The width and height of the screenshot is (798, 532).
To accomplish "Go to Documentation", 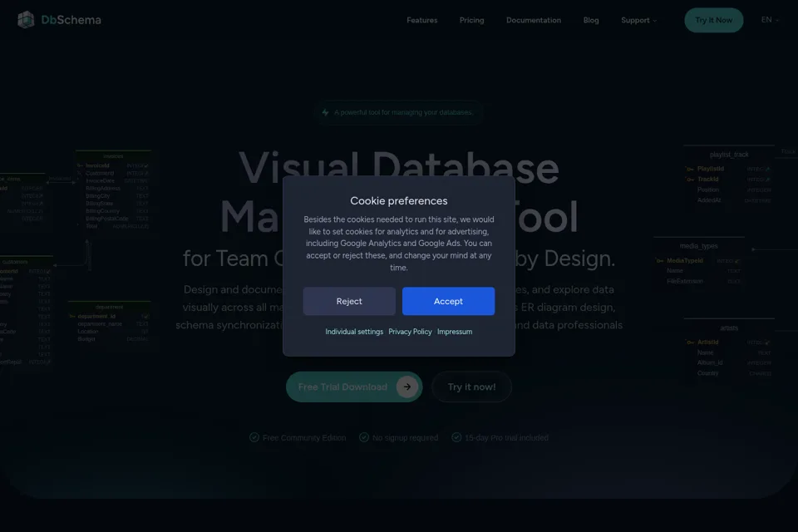I will pos(534,20).
